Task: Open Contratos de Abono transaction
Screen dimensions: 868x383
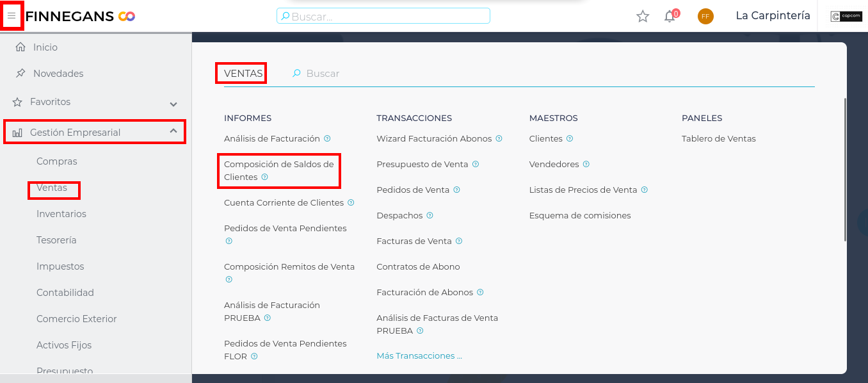Action: 418,266
